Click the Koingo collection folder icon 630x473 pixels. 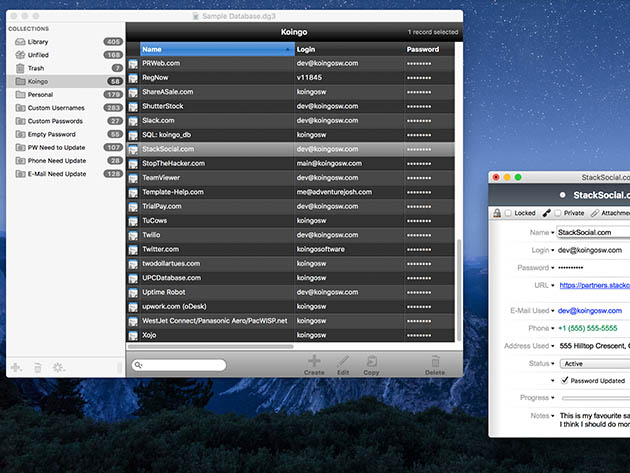pos(20,82)
